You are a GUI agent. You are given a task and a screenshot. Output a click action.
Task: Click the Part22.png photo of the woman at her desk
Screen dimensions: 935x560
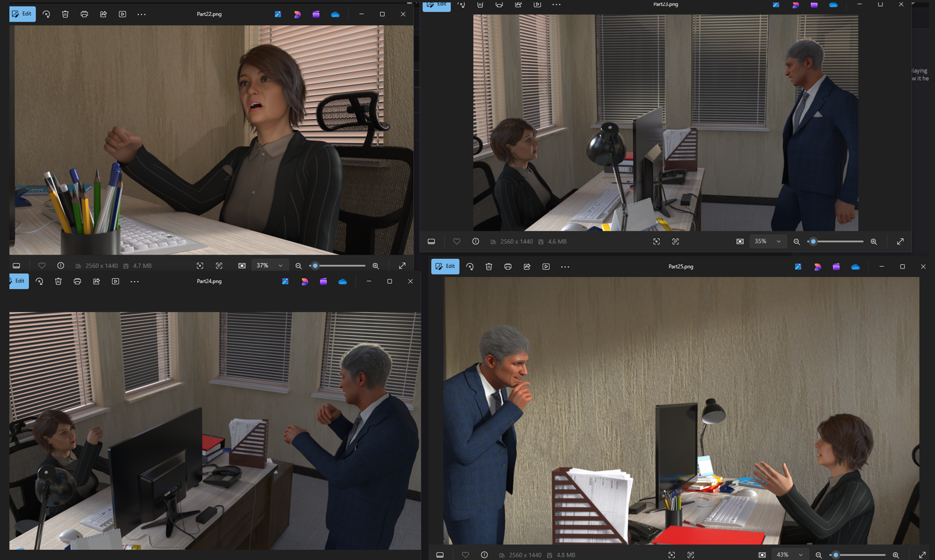[x=211, y=139]
